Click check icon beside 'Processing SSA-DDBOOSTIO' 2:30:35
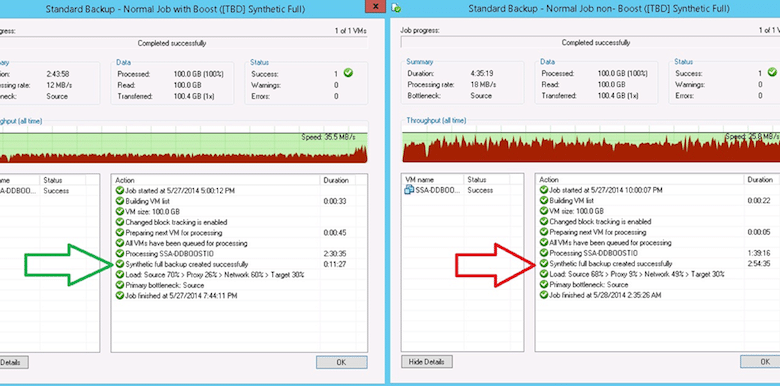 point(119,254)
